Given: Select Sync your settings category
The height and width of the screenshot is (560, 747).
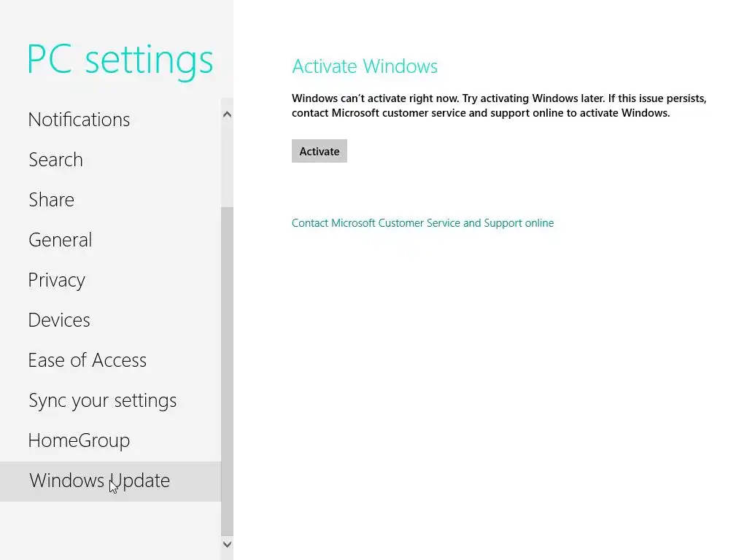Looking at the screenshot, I should [111, 400].
